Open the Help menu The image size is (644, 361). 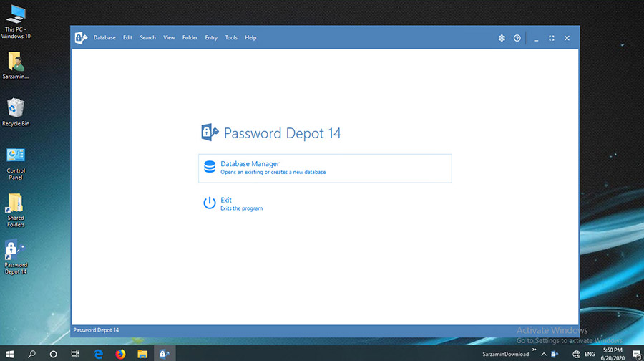(250, 37)
